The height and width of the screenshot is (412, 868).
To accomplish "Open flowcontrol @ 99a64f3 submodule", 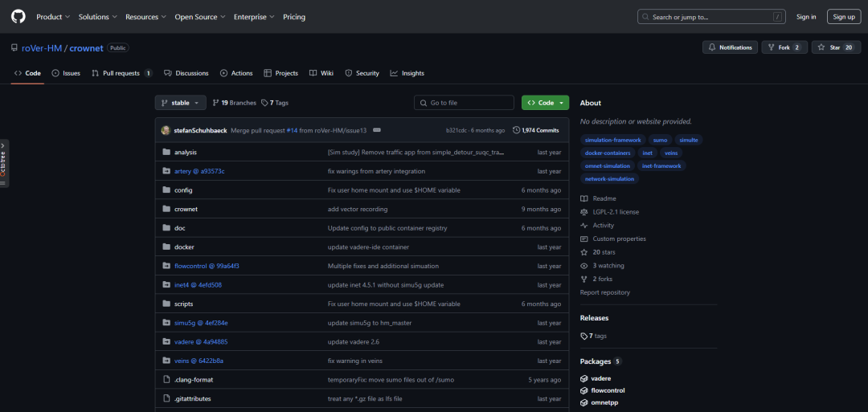I will point(207,266).
